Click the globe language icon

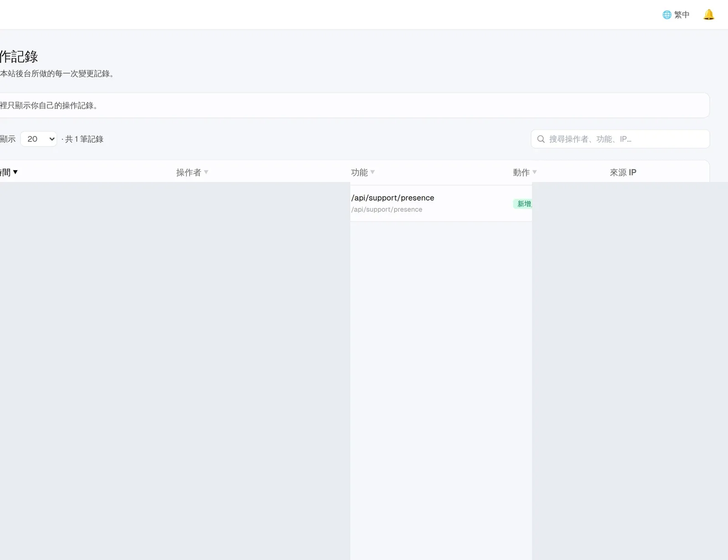point(667,15)
